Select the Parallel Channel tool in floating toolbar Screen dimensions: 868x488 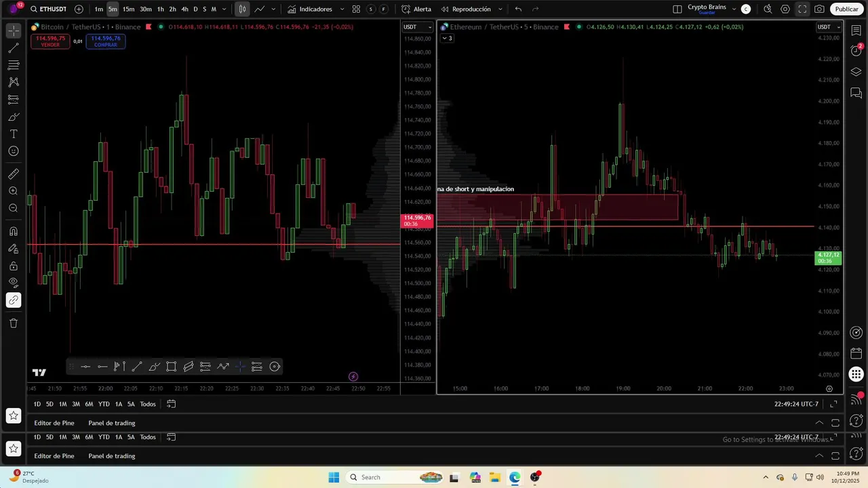point(189,367)
